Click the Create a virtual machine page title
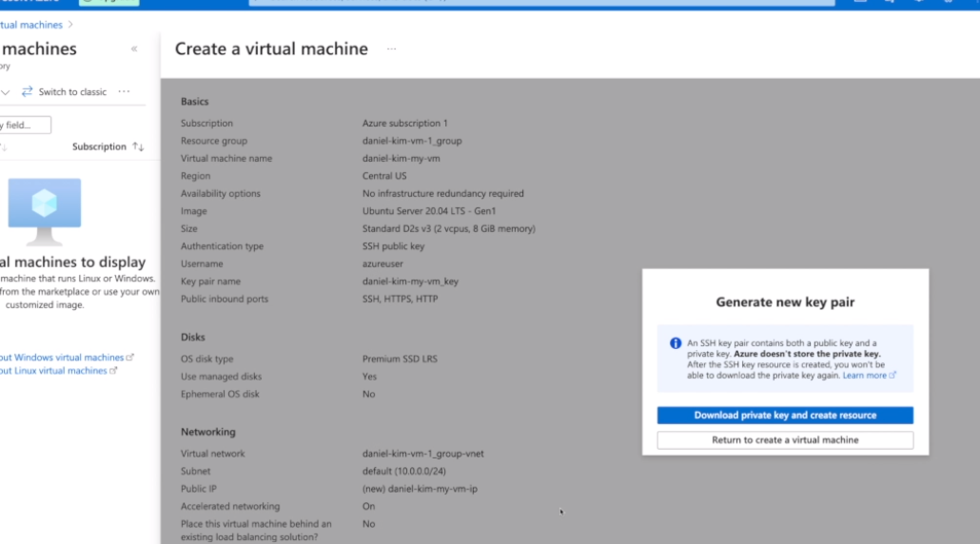Screen dimensions: 980x544 pyautogui.click(x=271, y=49)
